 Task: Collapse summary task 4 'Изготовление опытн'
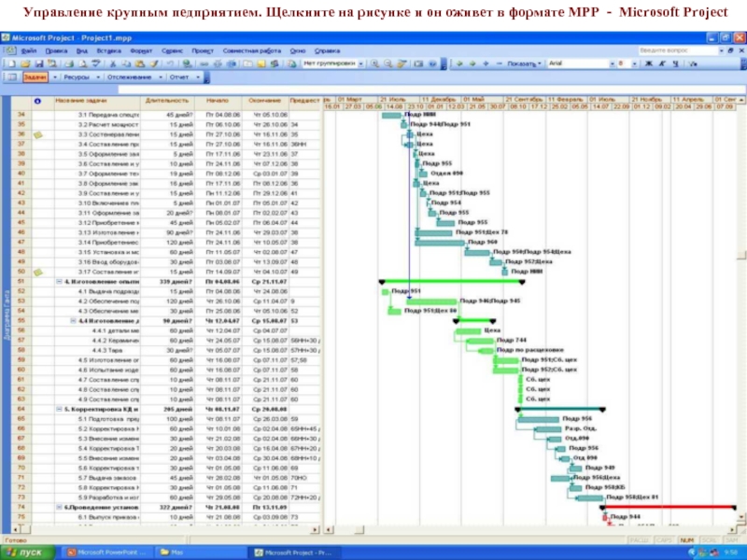tap(59, 282)
